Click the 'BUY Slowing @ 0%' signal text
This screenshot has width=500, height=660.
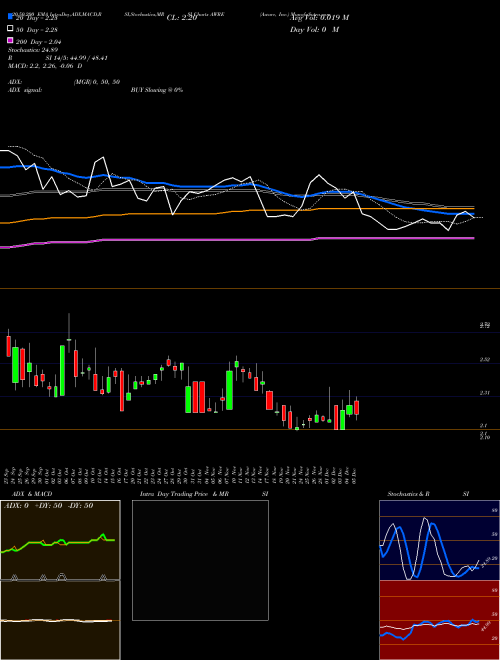[157, 90]
